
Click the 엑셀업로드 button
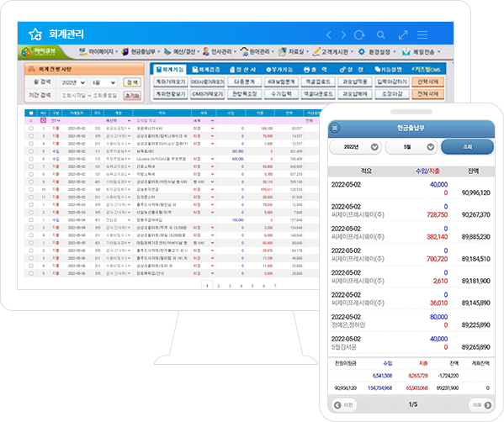318,82
